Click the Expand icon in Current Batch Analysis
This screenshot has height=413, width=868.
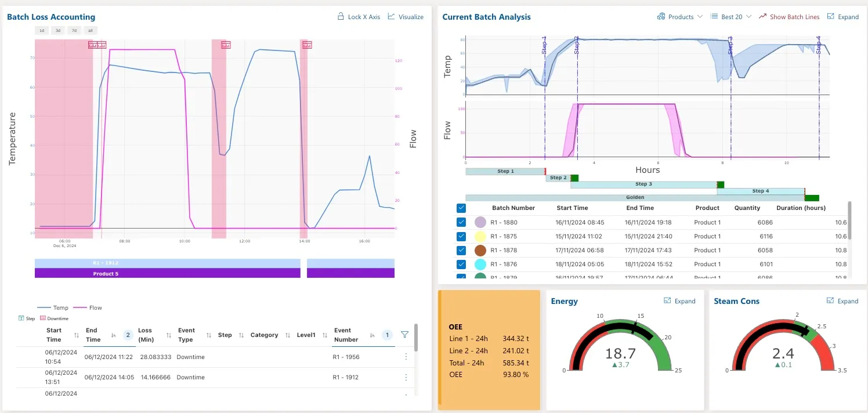tap(831, 16)
